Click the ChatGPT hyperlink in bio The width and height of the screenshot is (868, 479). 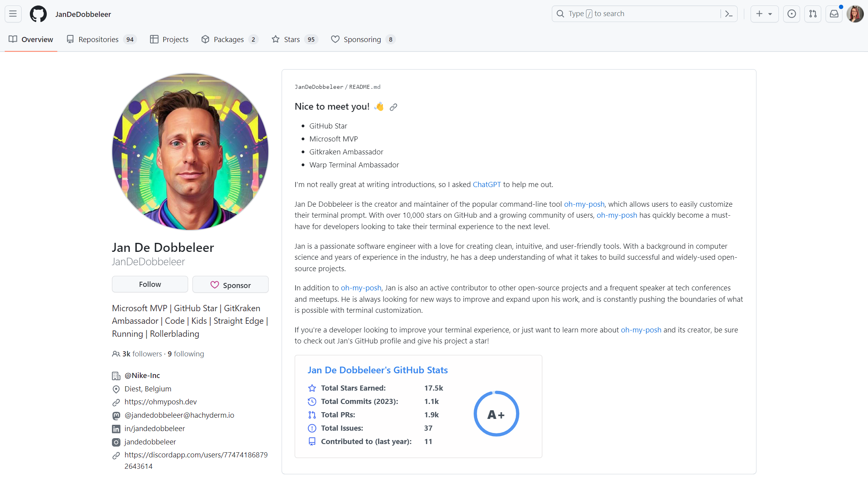click(486, 185)
